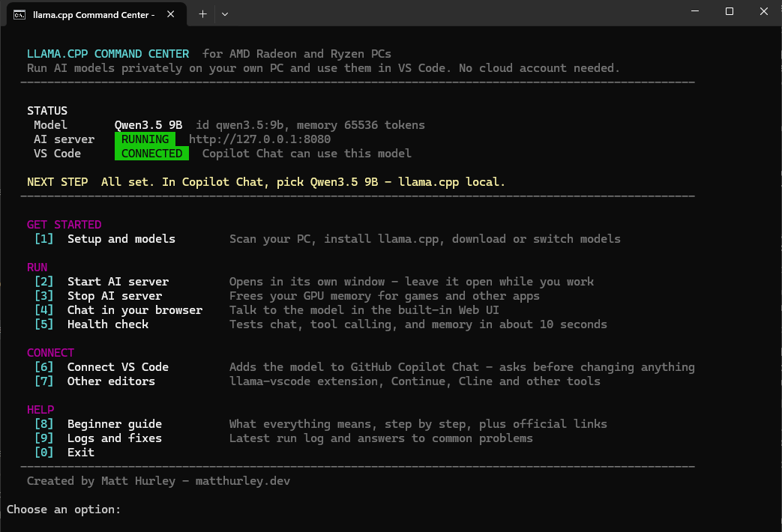The width and height of the screenshot is (782, 532).
Task: Click the Qwen3.5 9B model name
Action: (148, 125)
